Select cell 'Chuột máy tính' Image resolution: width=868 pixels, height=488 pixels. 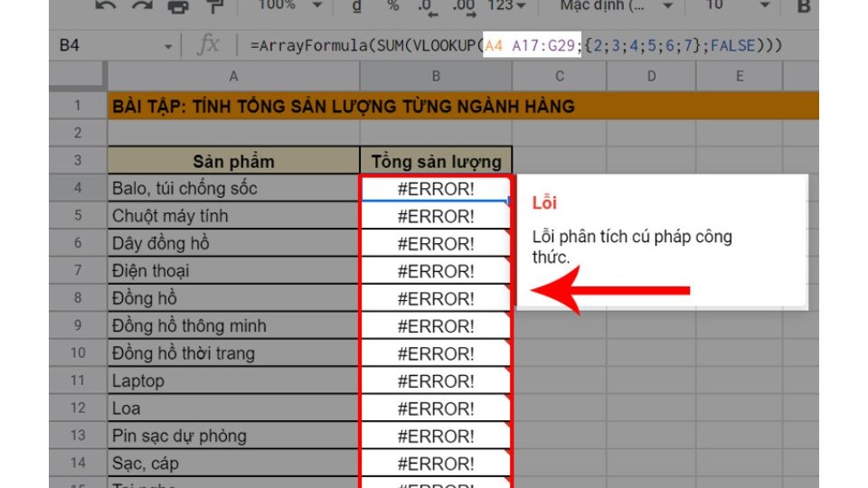pos(233,216)
